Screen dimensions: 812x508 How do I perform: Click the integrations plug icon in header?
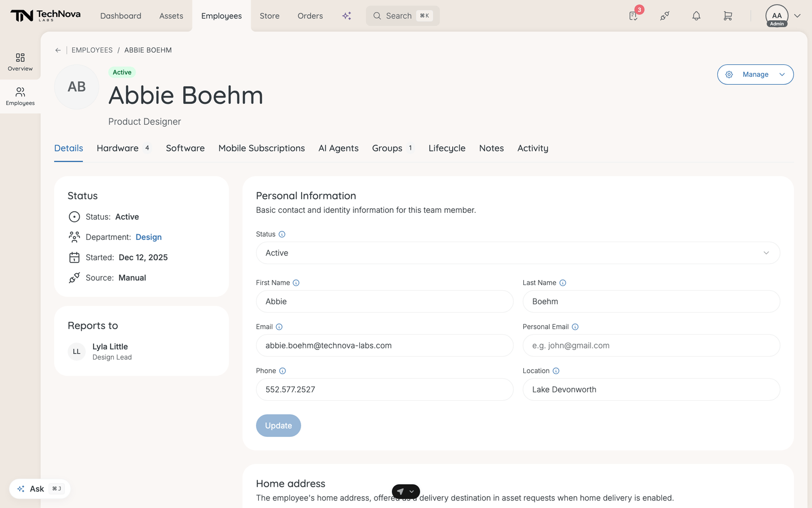(x=665, y=16)
